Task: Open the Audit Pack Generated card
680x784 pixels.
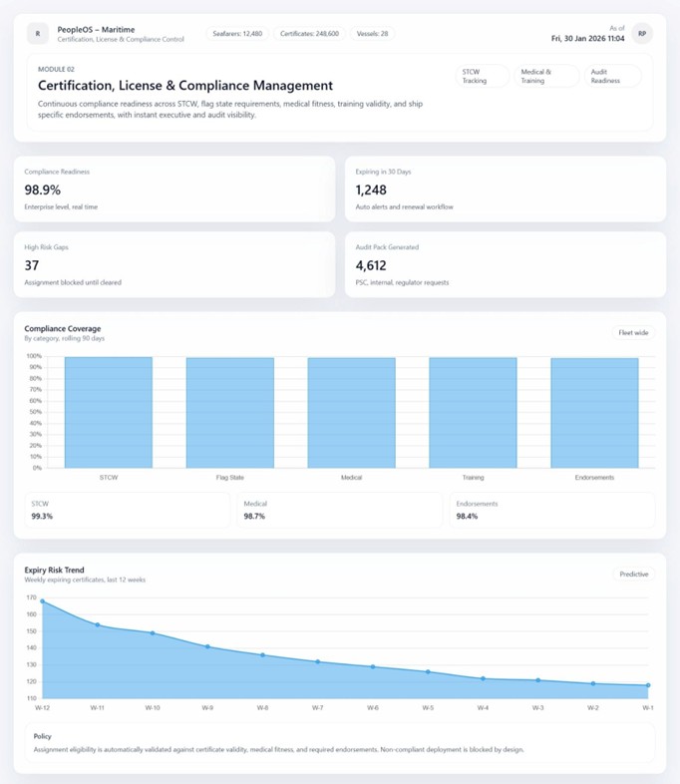Action: (x=505, y=264)
